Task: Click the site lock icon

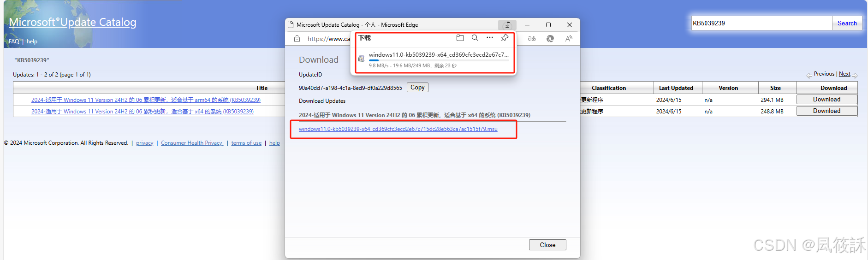Action: (297, 39)
